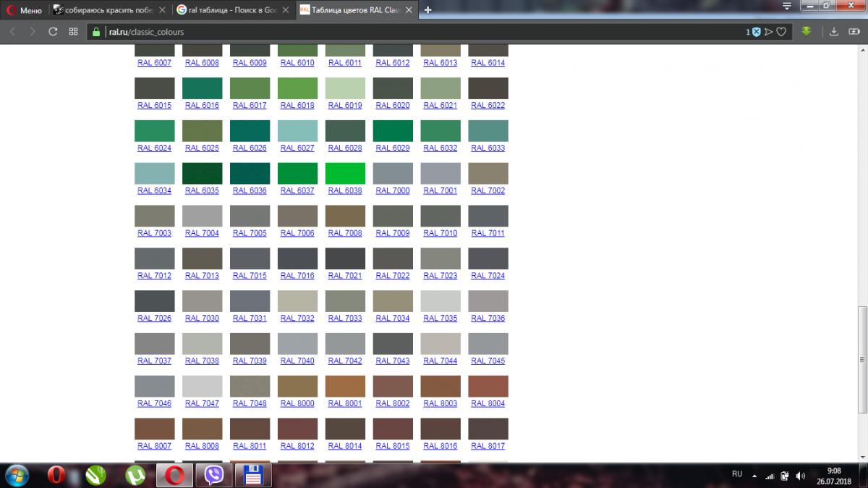Click the RAL 7046 label text
This screenshot has height=488, width=868.
tap(154, 403)
